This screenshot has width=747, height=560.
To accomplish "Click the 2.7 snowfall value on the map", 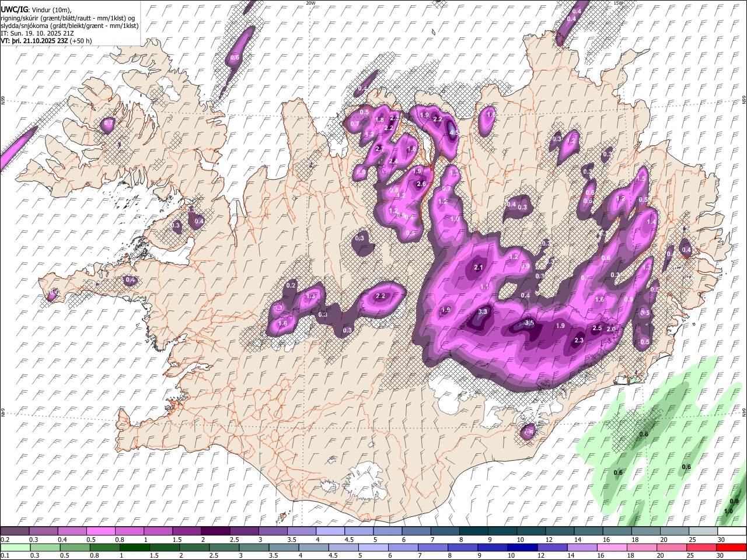I will point(379,149).
